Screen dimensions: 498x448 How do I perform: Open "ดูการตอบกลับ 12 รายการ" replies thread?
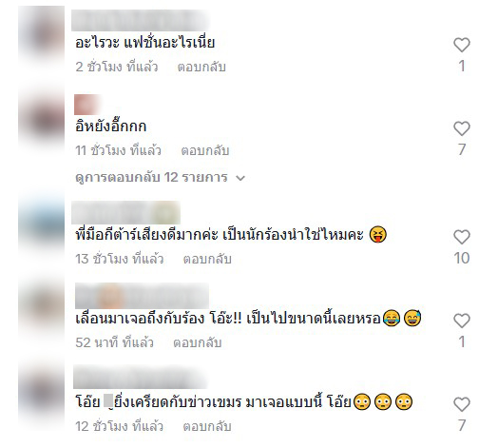pyautogui.click(x=160, y=178)
